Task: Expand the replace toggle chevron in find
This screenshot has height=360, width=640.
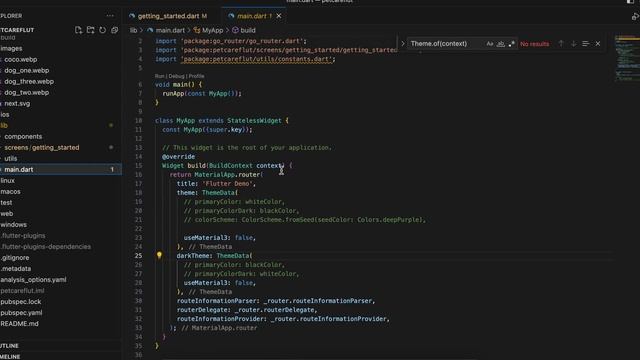Action: [x=402, y=43]
